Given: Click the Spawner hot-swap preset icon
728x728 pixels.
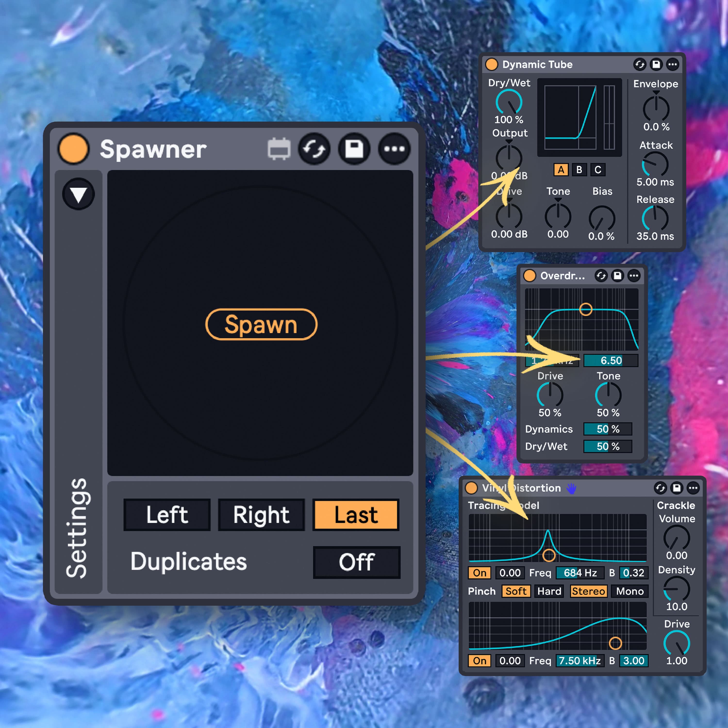Looking at the screenshot, I should (314, 149).
